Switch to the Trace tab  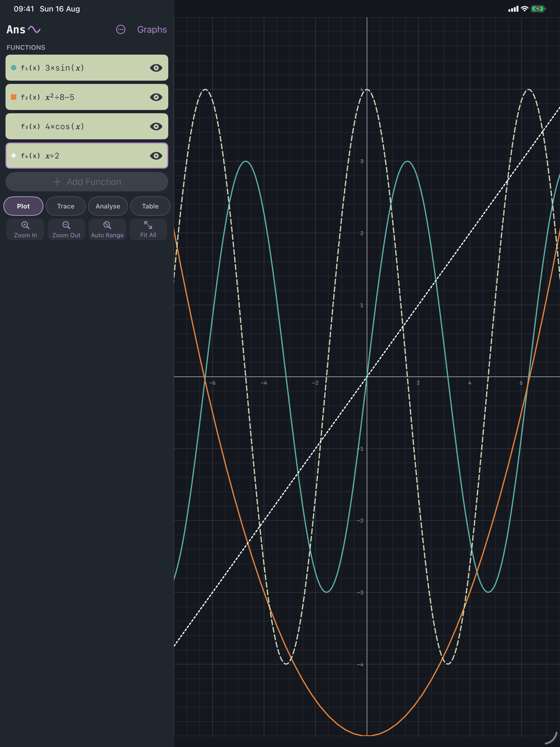(66, 206)
